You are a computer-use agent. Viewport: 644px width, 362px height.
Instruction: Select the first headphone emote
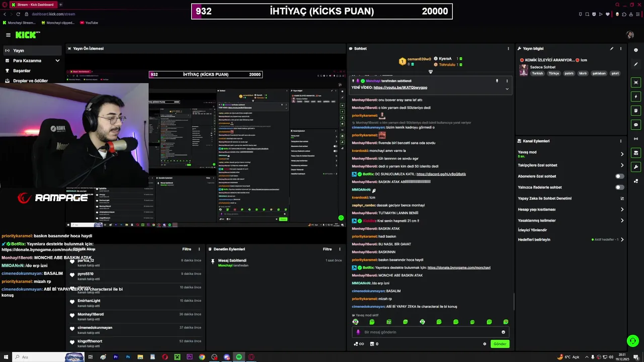coord(355,322)
